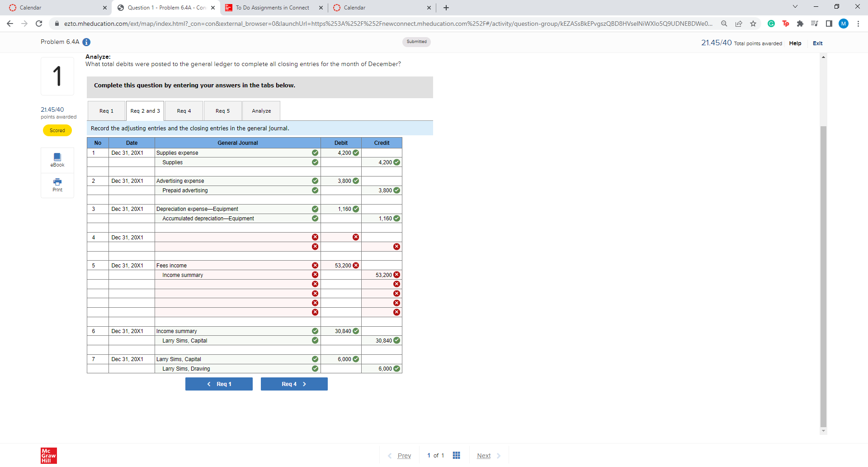This screenshot has width=868, height=467.
Task: Open a new browser tab
Action: pos(446,8)
